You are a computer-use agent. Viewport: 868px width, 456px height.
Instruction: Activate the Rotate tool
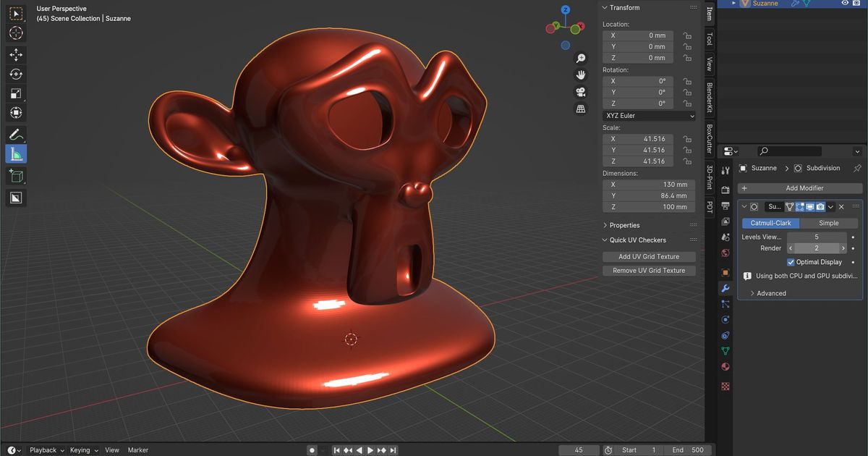pos(16,74)
